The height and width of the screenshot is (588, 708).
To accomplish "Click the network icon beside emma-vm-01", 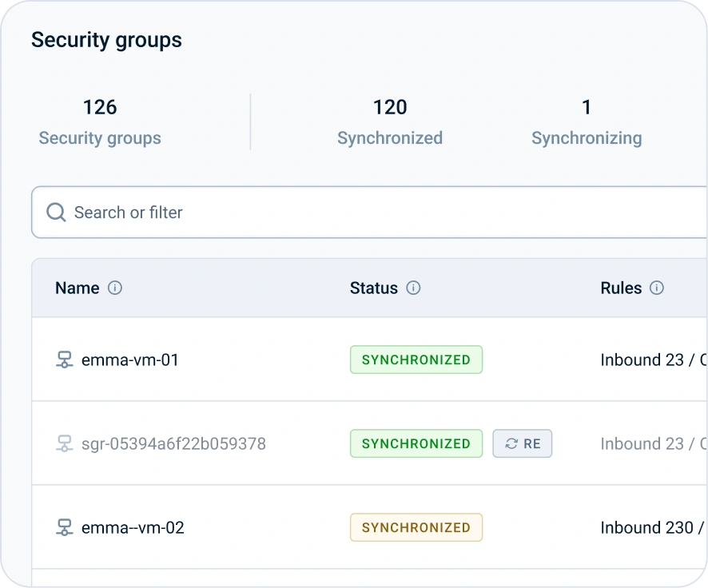I will click(x=64, y=360).
